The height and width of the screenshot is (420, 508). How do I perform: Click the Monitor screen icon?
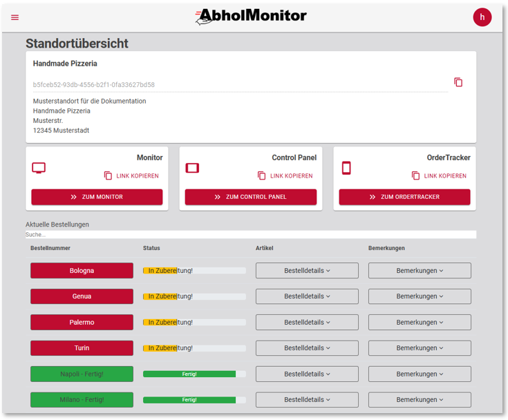click(x=39, y=169)
